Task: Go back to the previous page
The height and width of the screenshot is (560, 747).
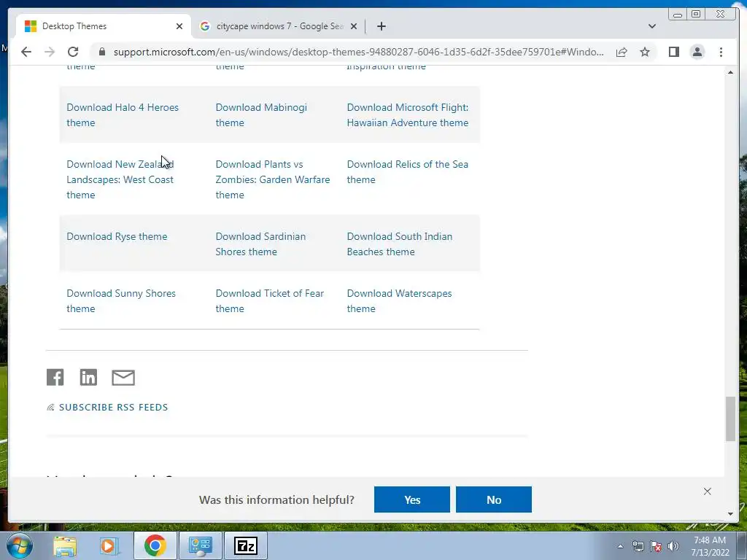Action: coord(26,52)
